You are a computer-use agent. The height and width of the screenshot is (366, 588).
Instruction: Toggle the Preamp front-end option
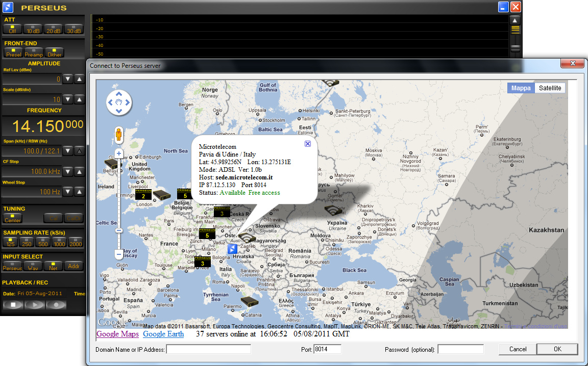(x=34, y=53)
